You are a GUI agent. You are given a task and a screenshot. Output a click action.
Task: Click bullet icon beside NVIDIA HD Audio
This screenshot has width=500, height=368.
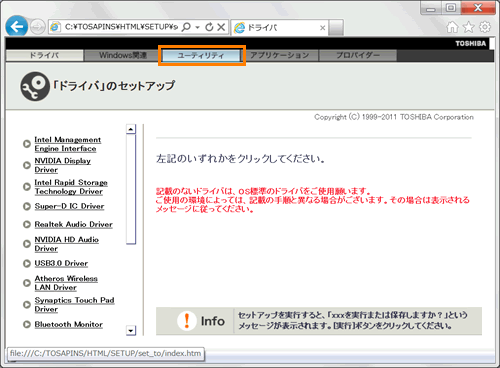point(27,244)
